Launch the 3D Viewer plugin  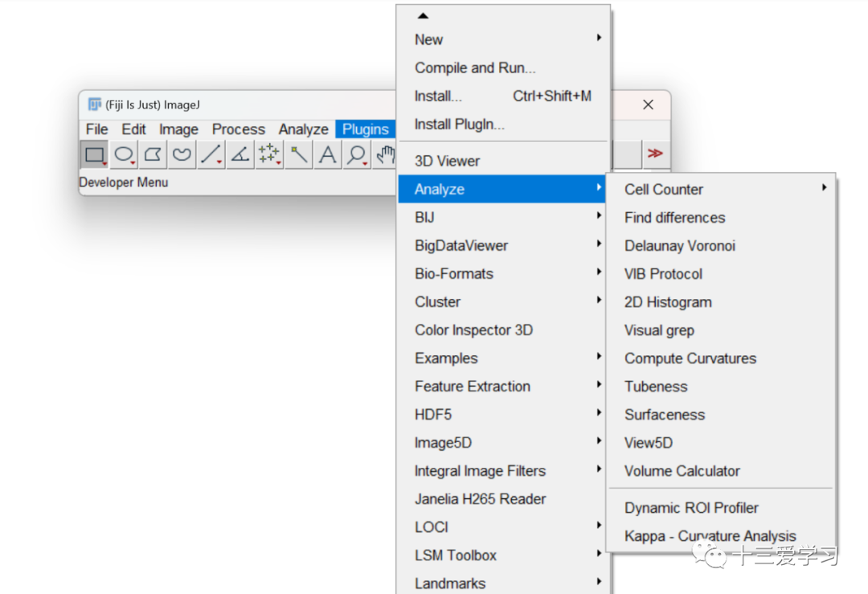[447, 161]
